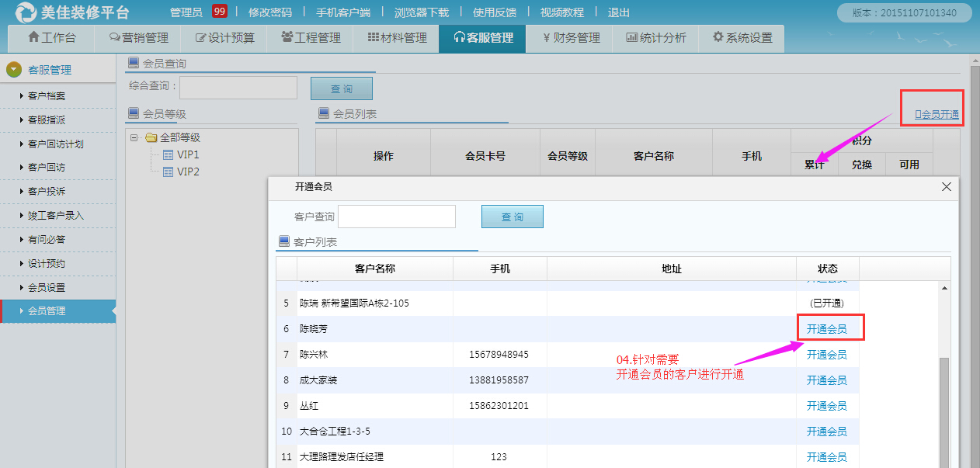980x468 pixels.
Task: Collapse the 全部等级 tree node
Action: (x=134, y=137)
